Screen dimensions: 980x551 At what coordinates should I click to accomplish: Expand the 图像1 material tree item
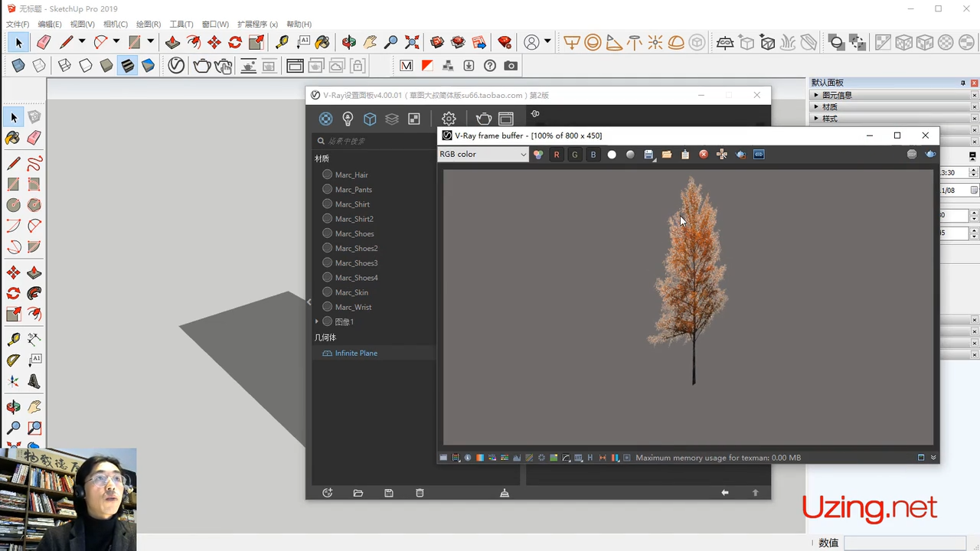click(x=317, y=321)
